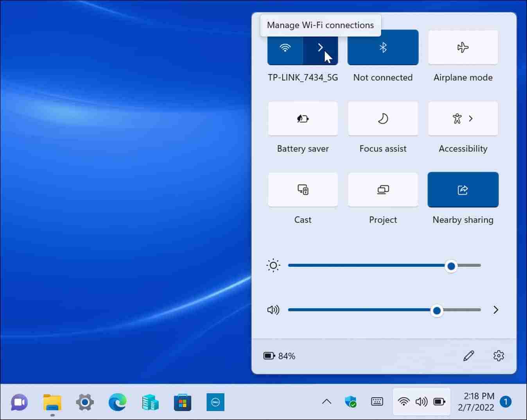Viewport: 527px width, 420px height.
Task: Click the Project label text
Action: click(383, 220)
